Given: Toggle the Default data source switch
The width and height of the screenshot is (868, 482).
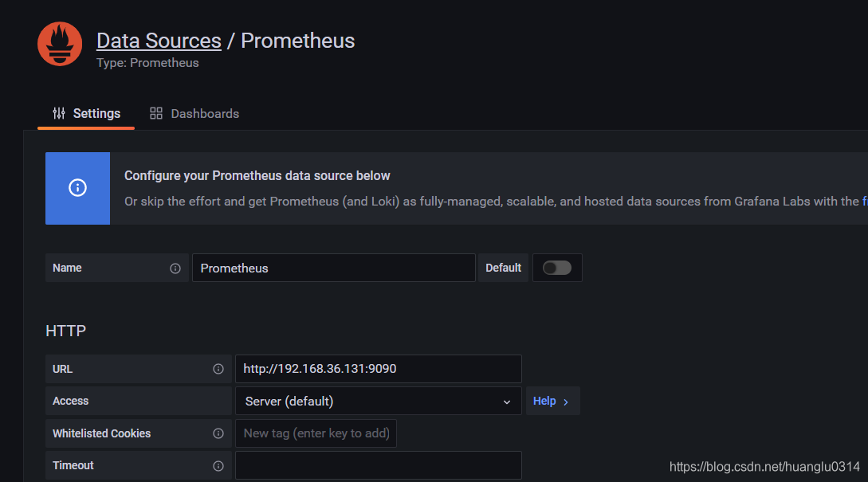Looking at the screenshot, I should (x=556, y=268).
